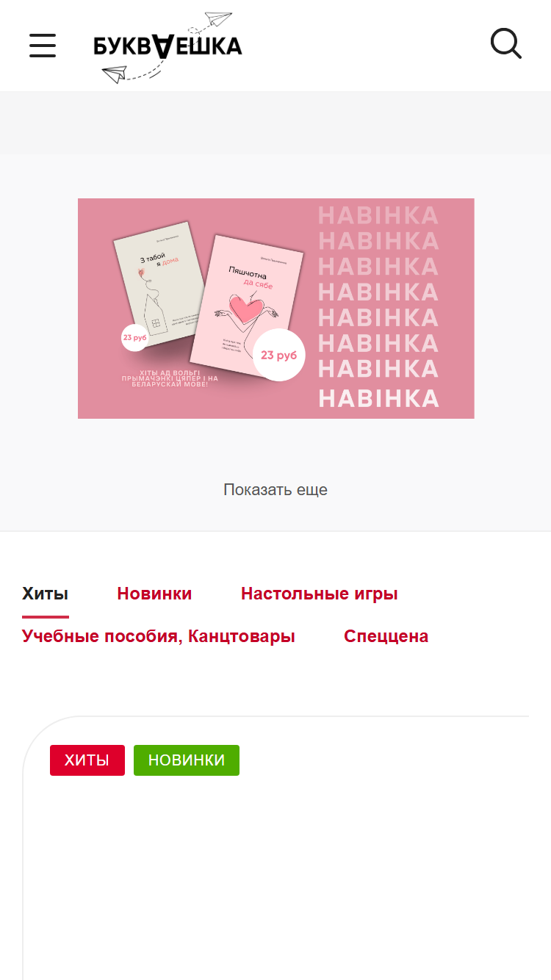Click the small 23 руб price circle
This screenshot has width=551, height=980.
[134, 338]
